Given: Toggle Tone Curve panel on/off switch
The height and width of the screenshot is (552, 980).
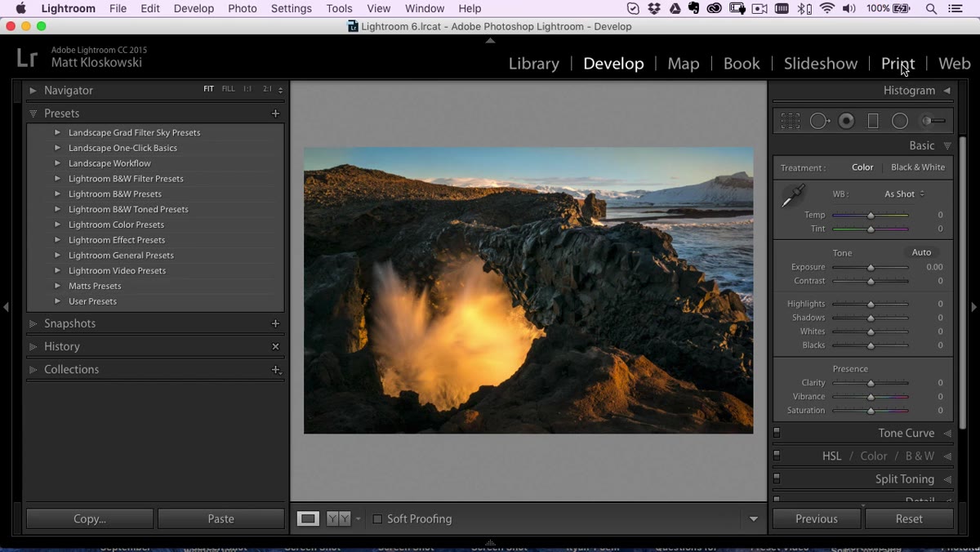Looking at the screenshot, I should (777, 433).
